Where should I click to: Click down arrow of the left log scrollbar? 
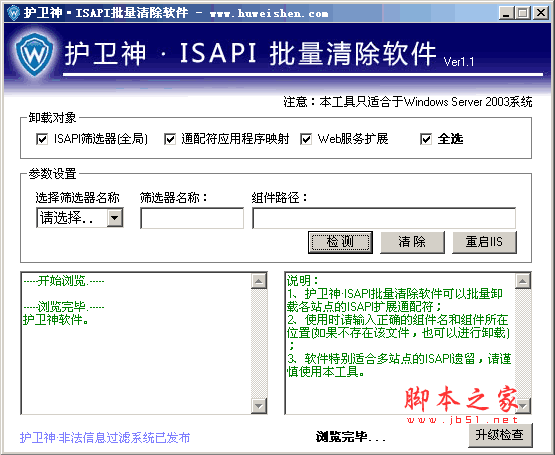[x=259, y=405]
